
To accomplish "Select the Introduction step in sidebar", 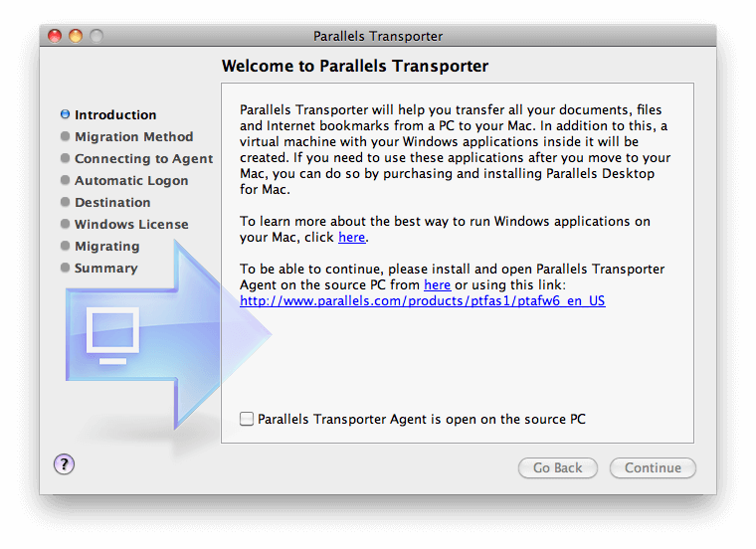I will 115,114.
